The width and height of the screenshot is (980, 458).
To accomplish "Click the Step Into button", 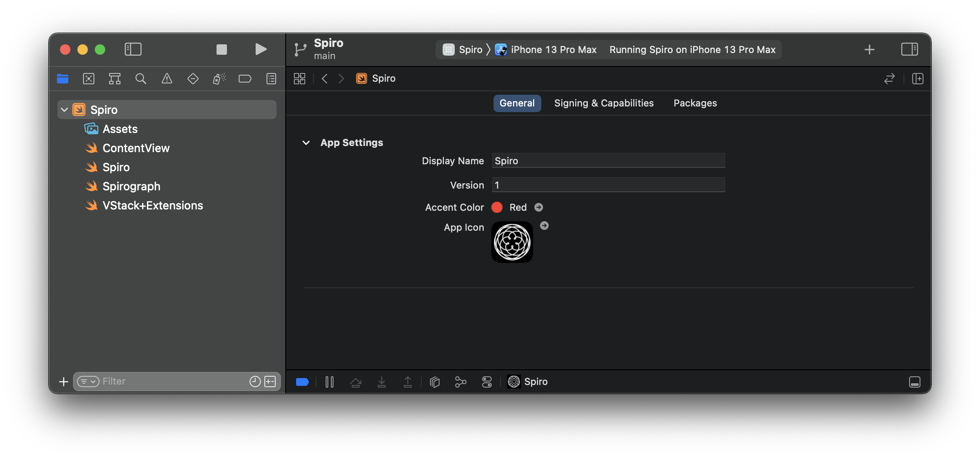I will click(382, 382).
